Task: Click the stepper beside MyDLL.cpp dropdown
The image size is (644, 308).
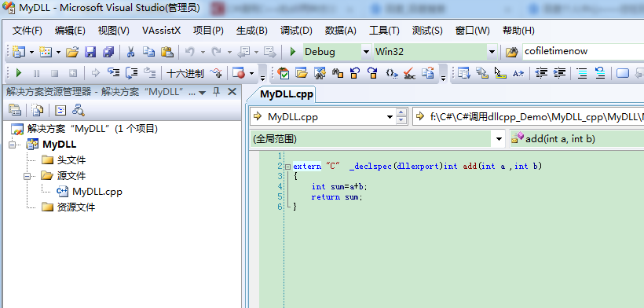Action: click(x=402, y=117)
